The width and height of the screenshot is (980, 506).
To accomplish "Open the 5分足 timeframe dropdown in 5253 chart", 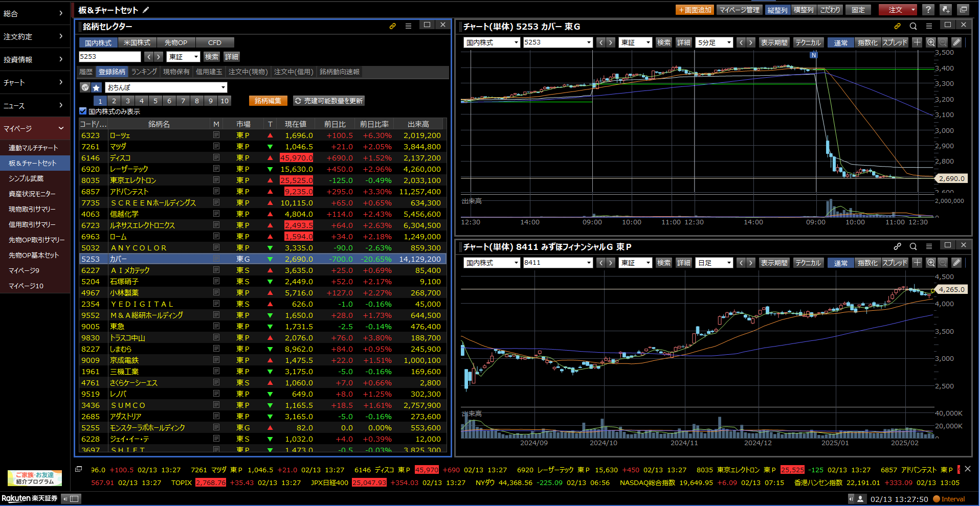I will click(715, 42).
